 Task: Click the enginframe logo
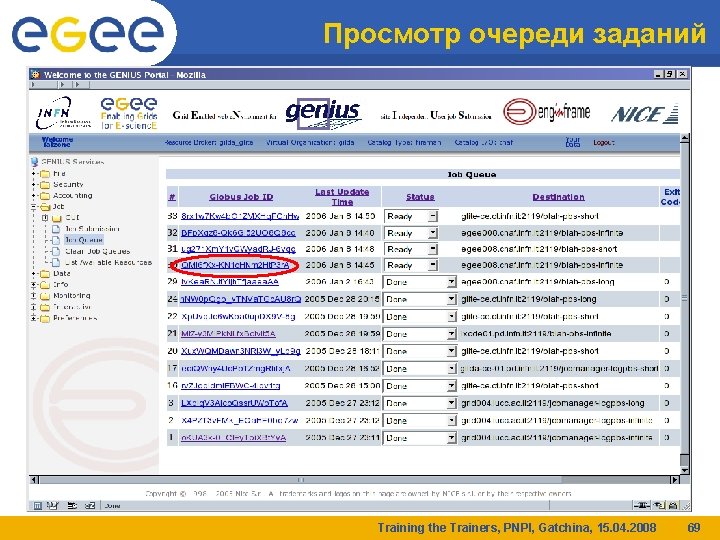tap(546, 112)
